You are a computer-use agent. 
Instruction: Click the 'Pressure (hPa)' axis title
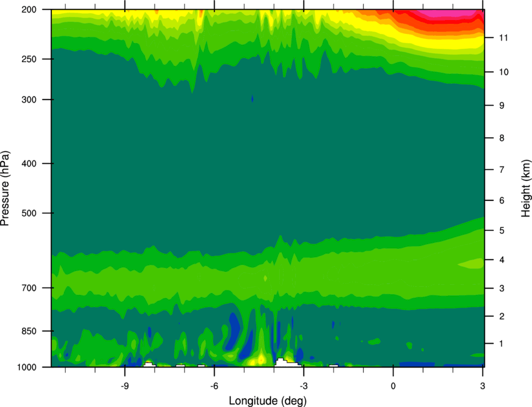tap(5, 188)
